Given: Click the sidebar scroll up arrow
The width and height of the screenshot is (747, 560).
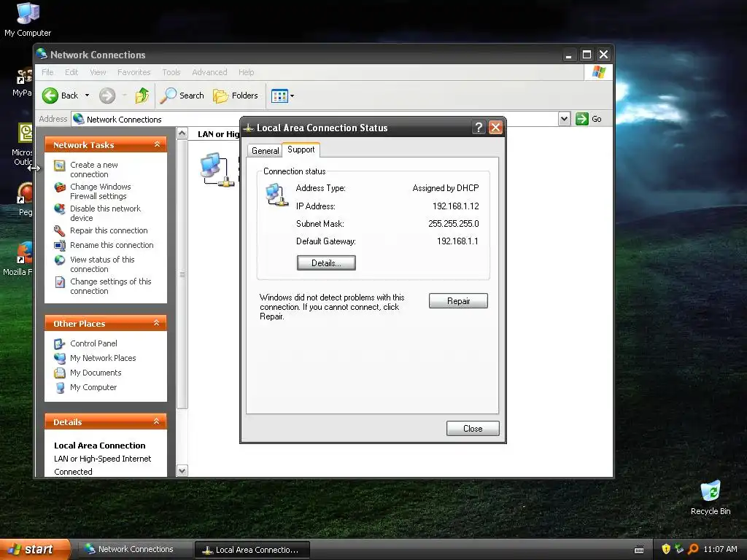Looking at the screenshot, I should 182,134.
